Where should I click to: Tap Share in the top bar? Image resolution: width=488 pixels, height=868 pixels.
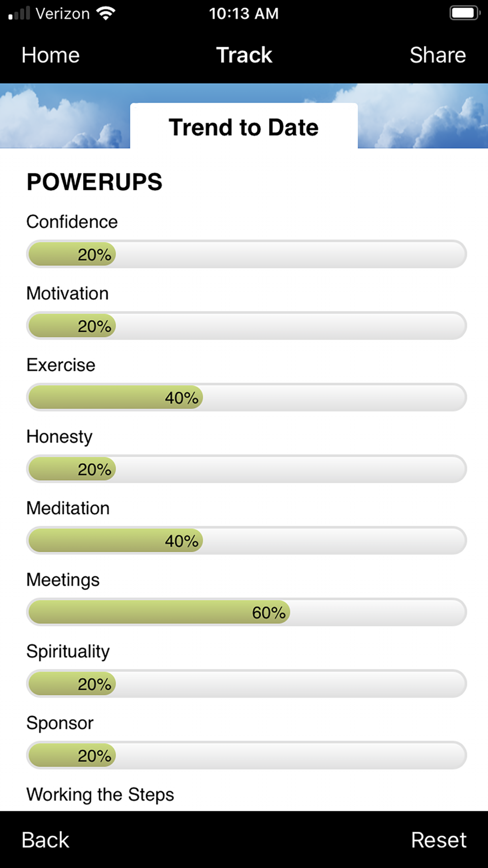pos(438,55)
